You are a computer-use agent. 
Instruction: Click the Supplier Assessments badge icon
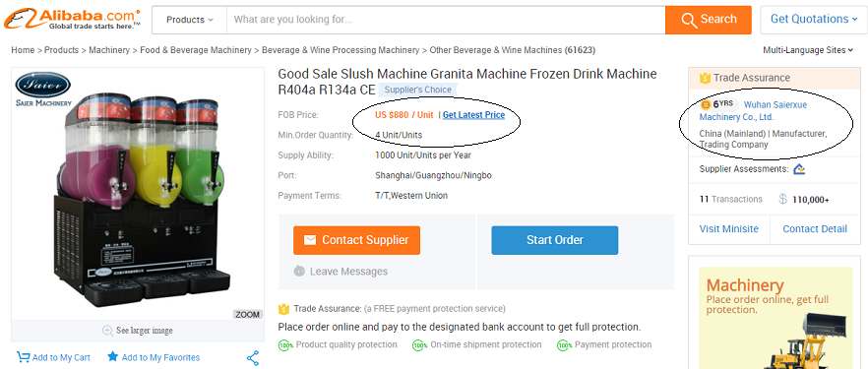tap(799, 168)
